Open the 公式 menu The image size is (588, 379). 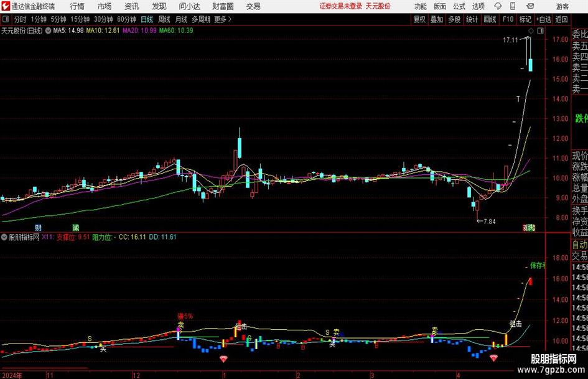pos(459,6)
